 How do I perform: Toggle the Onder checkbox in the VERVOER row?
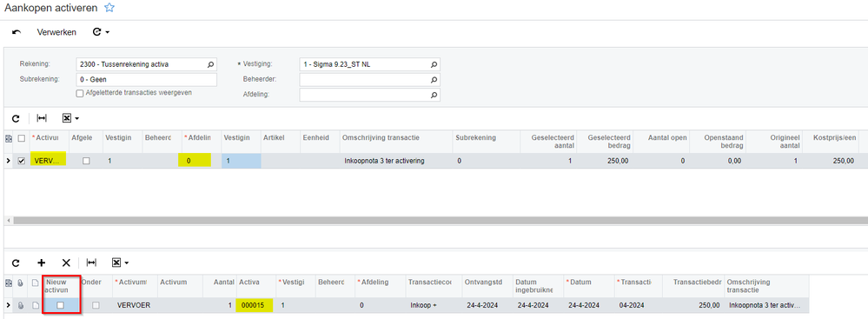click(96, 305)
